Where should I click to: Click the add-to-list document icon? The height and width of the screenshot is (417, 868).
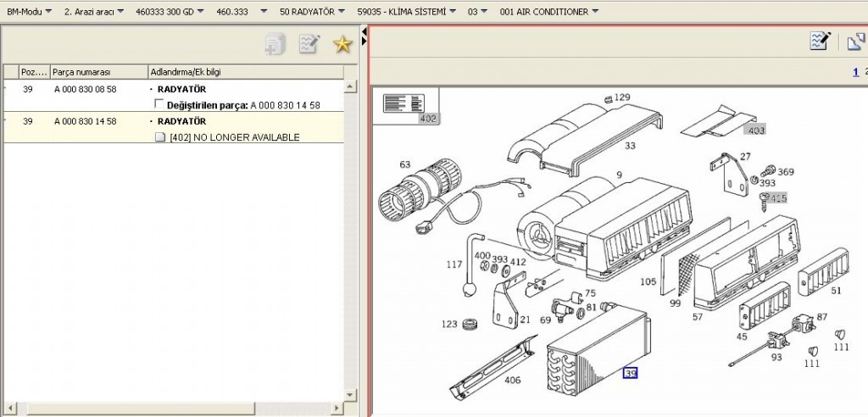[x=275, y=45]
